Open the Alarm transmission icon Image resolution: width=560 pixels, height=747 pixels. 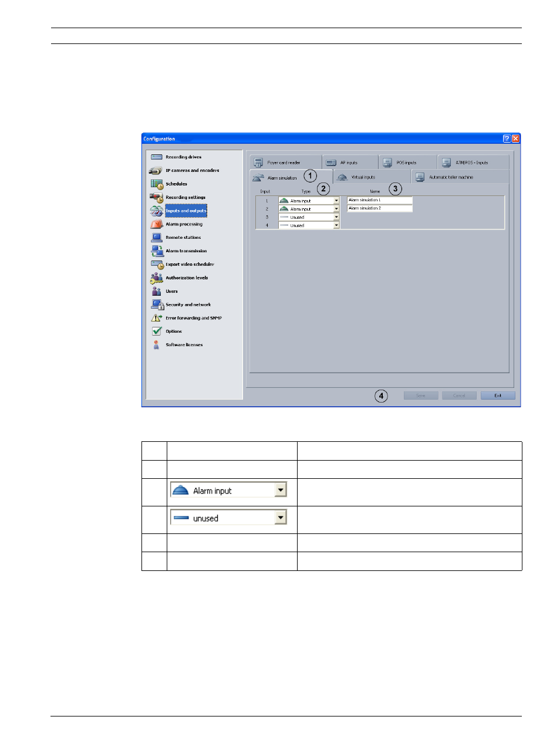[157, 251]
